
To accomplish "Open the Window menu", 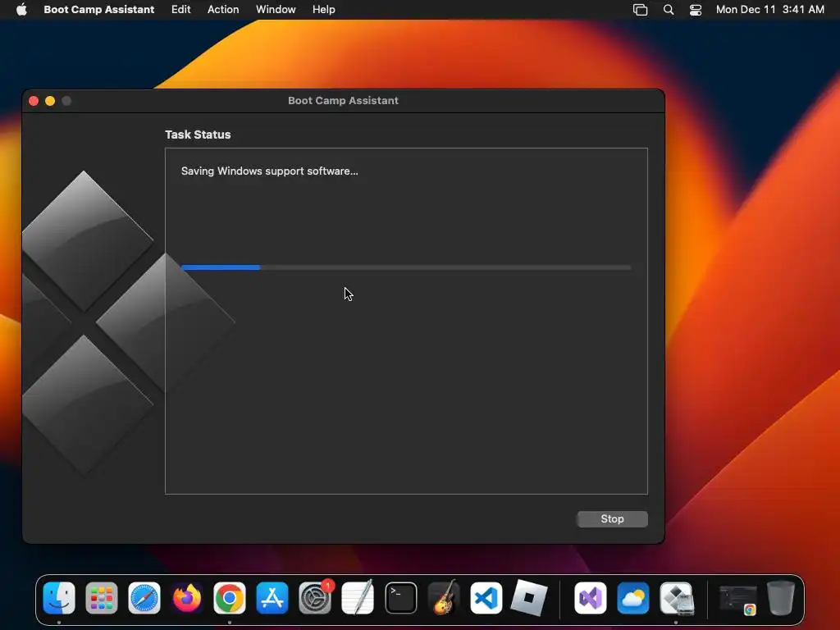I will click(276, 10).
